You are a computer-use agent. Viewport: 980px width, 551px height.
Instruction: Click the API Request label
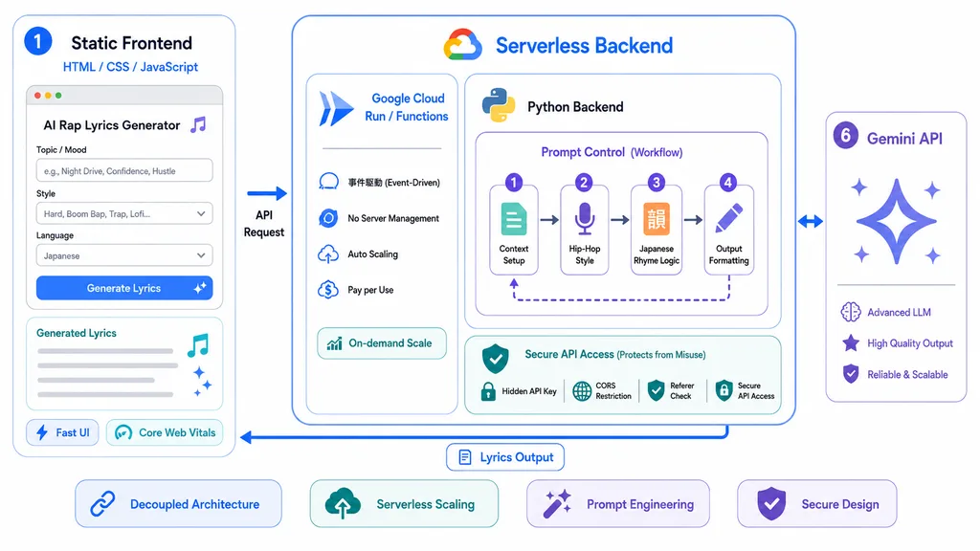point(264,224)
